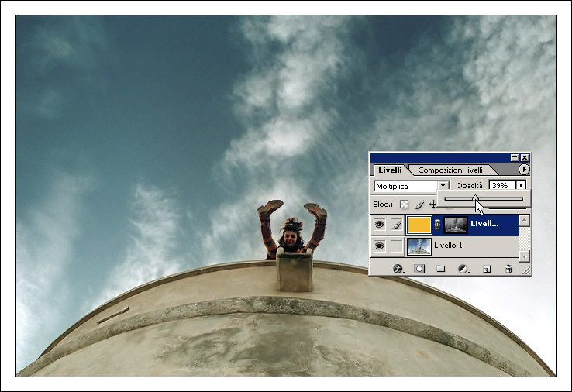Delete layer with the trash icon
Image resolution: width=572 pixels, height=392 pixels.
[x=508, y=269]
